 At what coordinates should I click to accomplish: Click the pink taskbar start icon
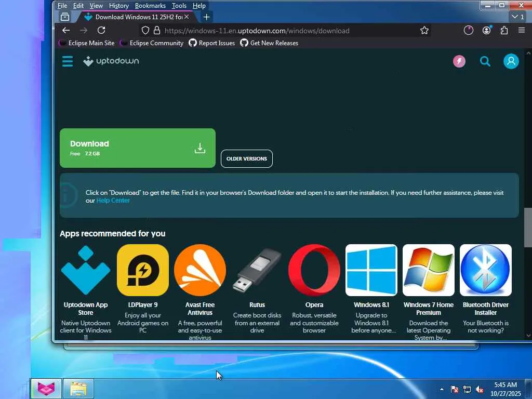(x=46, y=389)
